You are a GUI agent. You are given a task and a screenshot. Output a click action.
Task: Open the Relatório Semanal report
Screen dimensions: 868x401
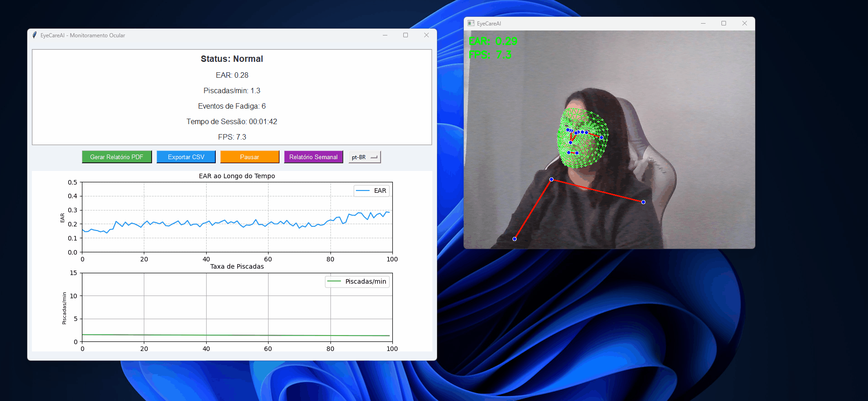(313, 157)
